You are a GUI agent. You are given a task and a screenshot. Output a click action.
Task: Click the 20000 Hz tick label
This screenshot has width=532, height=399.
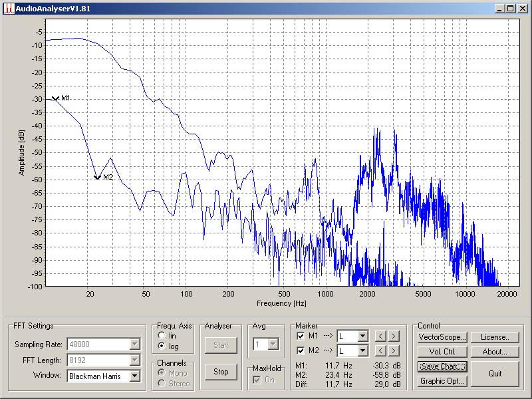pyautogui.click(x=507, y=294)
